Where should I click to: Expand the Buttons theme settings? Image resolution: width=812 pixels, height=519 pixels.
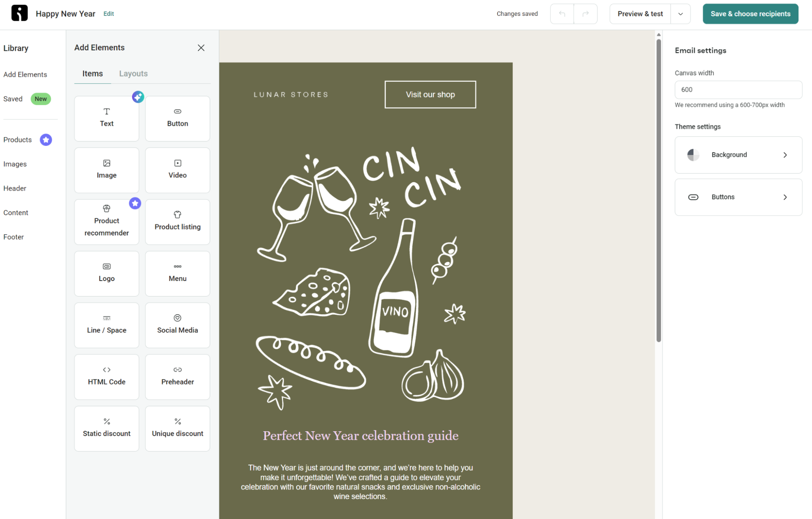785,197
